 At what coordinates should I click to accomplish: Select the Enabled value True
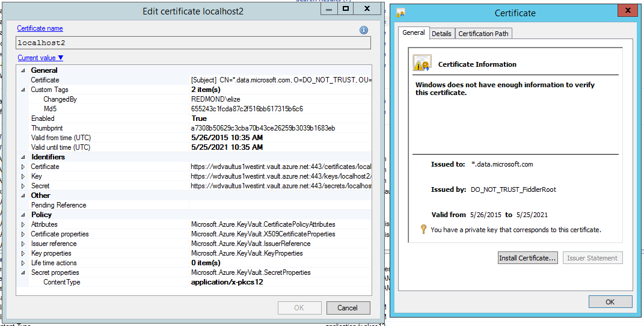point(199,118)
